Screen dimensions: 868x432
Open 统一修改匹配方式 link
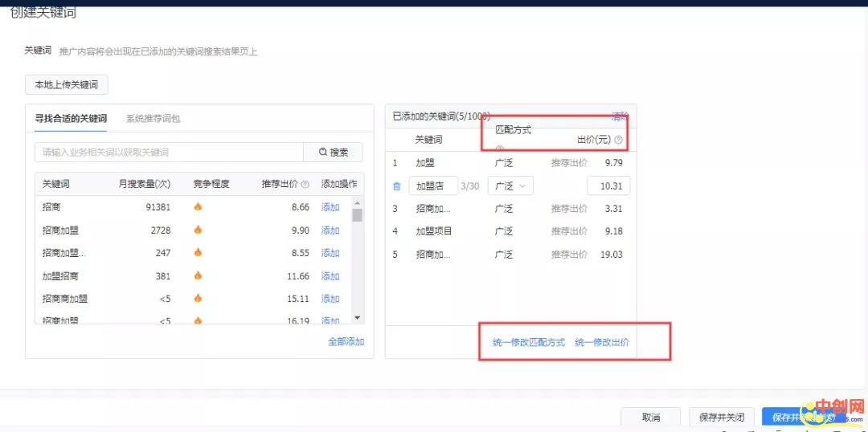pyautogui.click(x=529, y=343)
